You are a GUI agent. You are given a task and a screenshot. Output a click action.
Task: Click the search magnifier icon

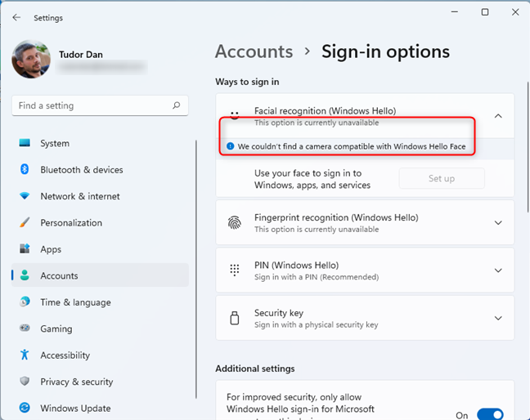coord(176,105)
